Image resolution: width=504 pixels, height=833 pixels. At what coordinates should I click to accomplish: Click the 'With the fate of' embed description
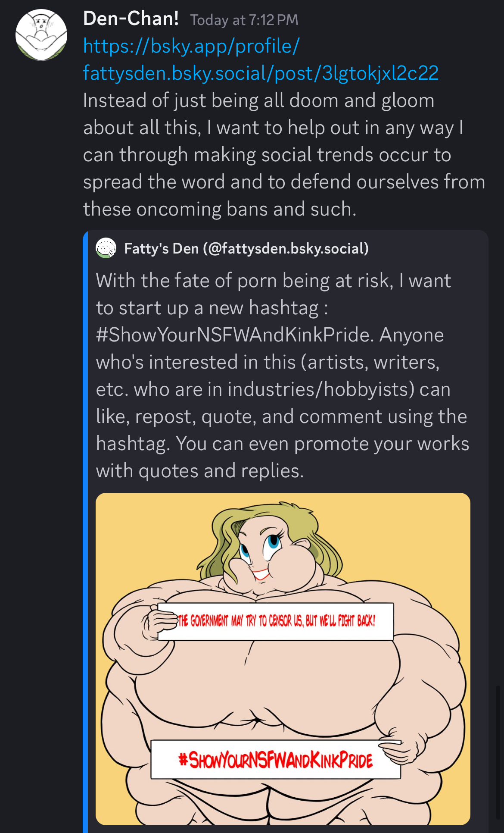[283, 376]
